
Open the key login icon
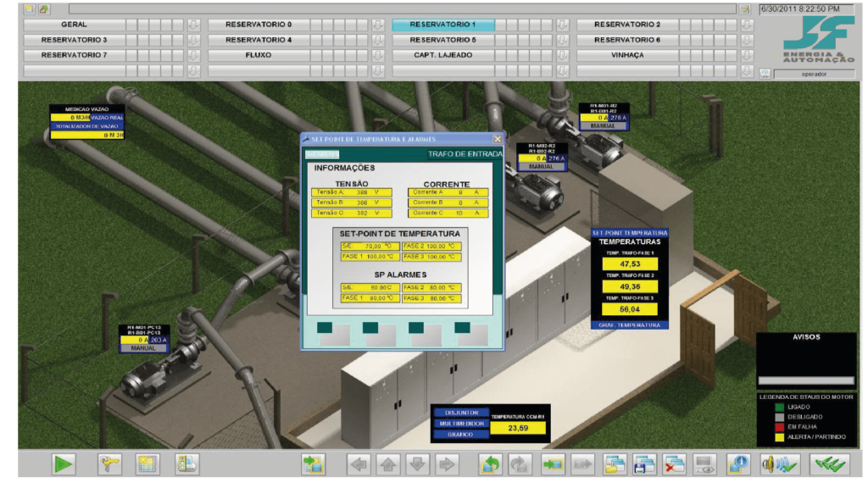(108, 463)
